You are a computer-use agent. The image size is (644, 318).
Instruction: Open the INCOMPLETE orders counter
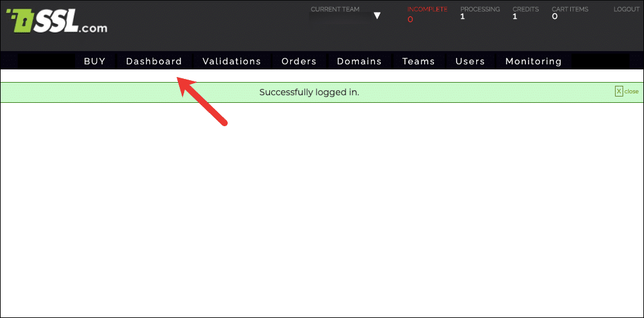click(x=427, y=9)
